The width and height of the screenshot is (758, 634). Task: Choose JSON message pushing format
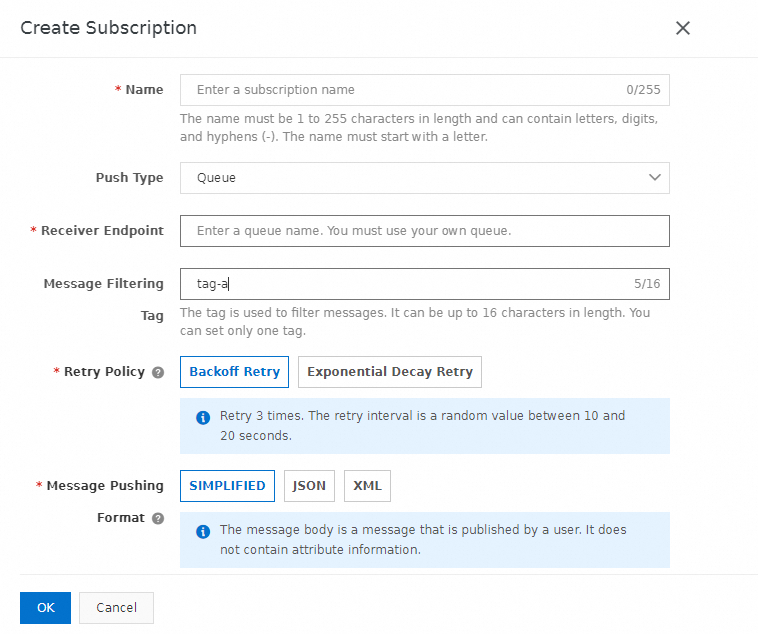(309, 486)
